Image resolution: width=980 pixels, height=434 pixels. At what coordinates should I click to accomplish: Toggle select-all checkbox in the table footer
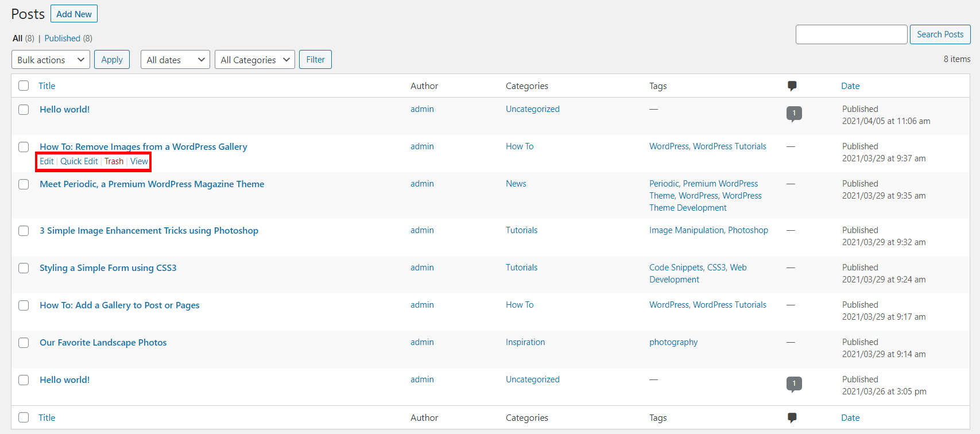(24, 417)
